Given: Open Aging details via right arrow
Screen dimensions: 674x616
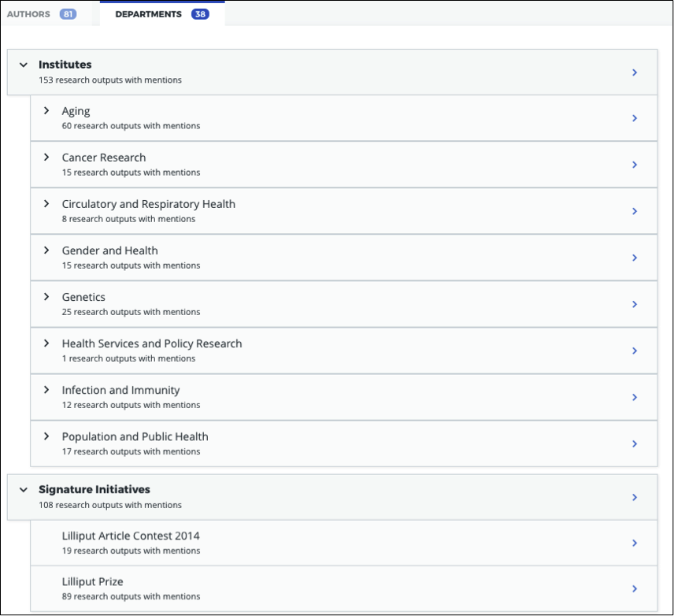Looking at the screenshot, I should (635, 118).
